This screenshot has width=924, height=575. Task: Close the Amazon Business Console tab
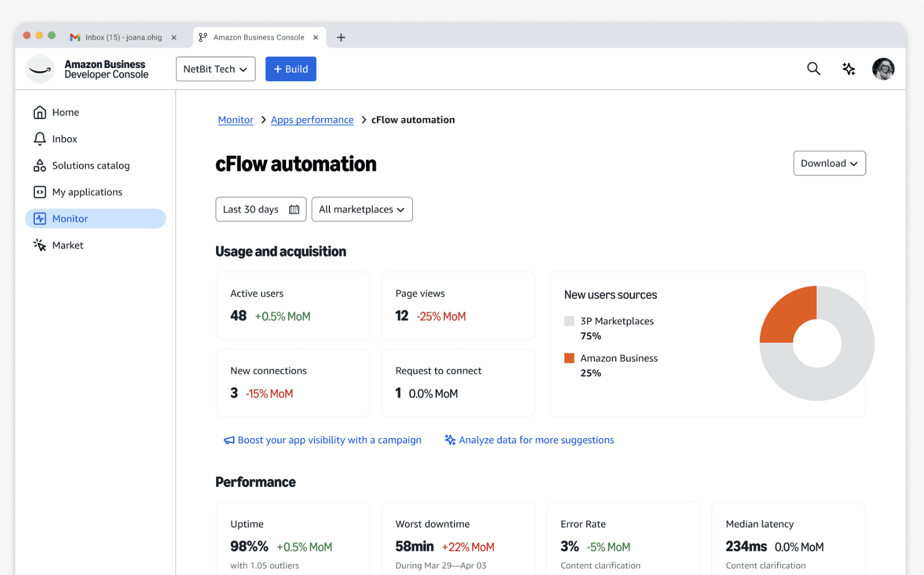click(x=316, y=37)
